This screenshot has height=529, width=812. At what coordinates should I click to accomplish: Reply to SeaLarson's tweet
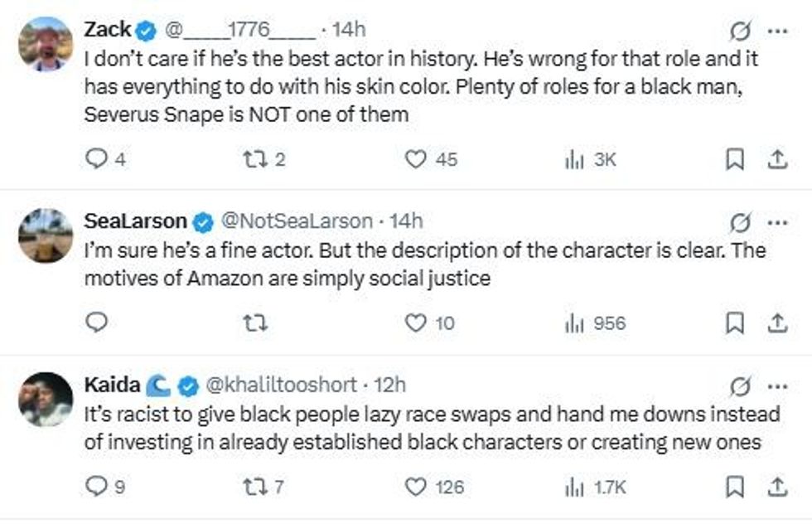[x=96, y=323]
